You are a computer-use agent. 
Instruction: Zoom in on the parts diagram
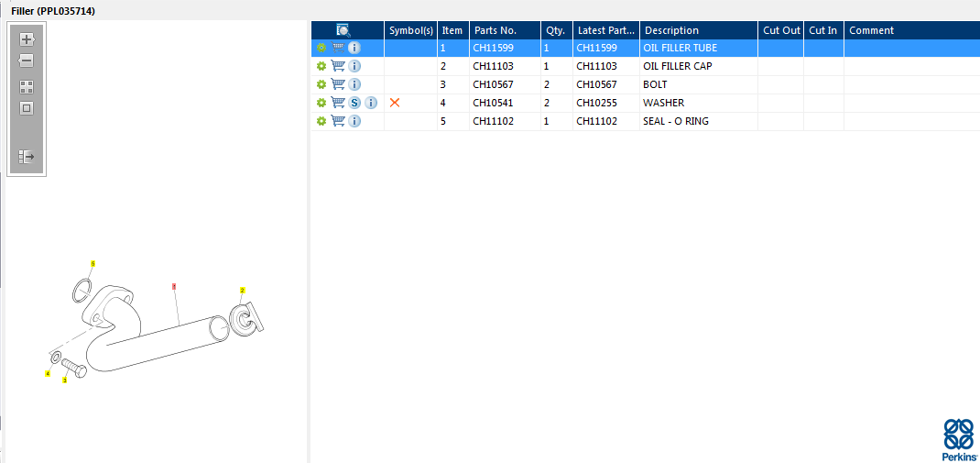(27, 40)
